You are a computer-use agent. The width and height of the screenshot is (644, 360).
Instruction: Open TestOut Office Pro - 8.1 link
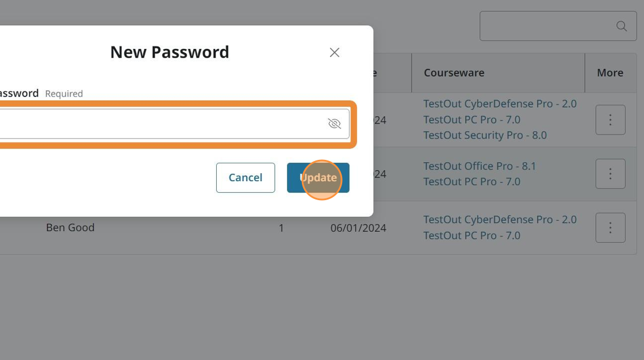click(480, 166)
